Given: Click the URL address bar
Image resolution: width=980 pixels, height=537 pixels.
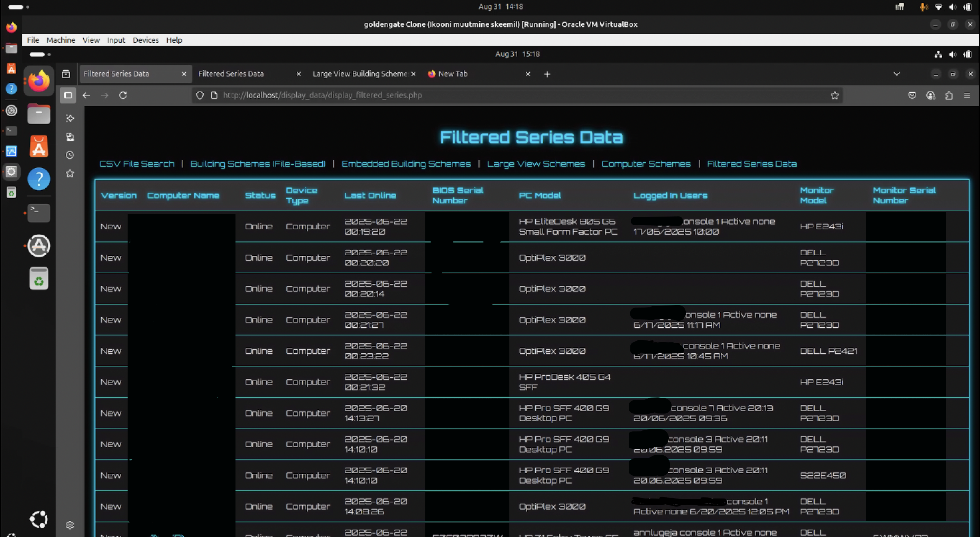Looking at the screenshot, I should [517, 95].
